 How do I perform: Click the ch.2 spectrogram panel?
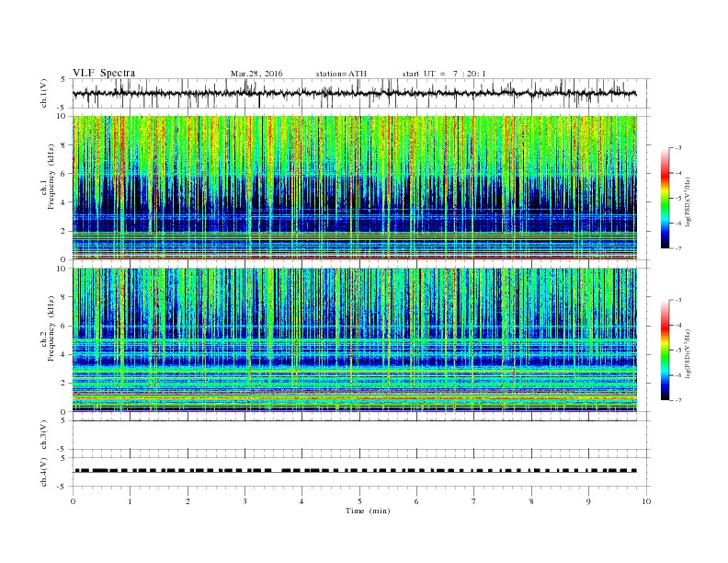pyautogui.click(x=355, y=339)
